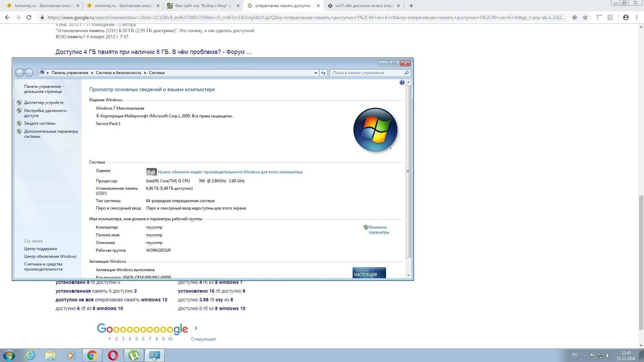Click Следующая next page link

click(x=203, y=339)
